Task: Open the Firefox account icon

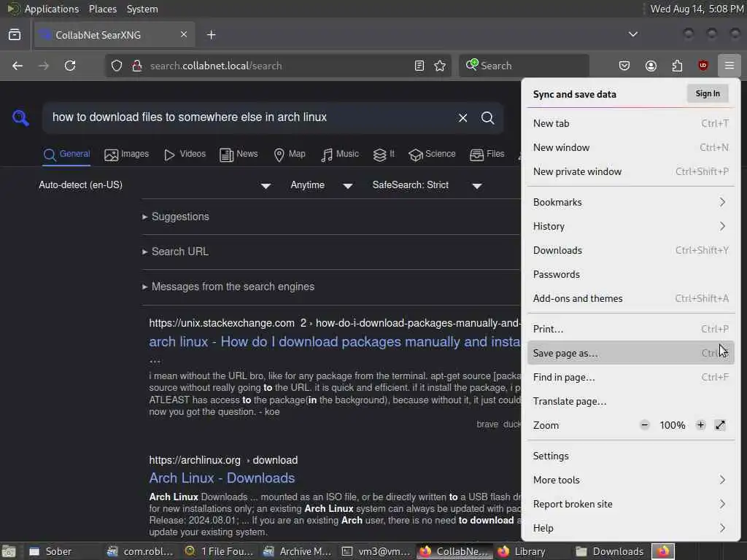Action: pos(651,66)
